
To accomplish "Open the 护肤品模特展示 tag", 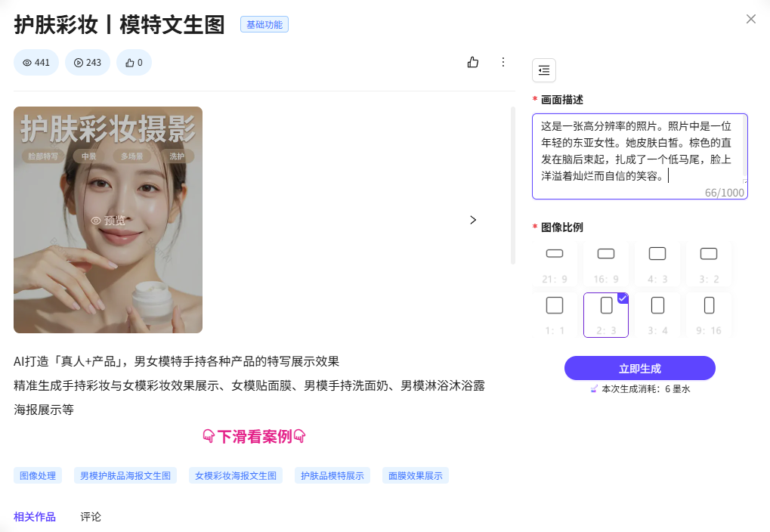I will 332,475.
